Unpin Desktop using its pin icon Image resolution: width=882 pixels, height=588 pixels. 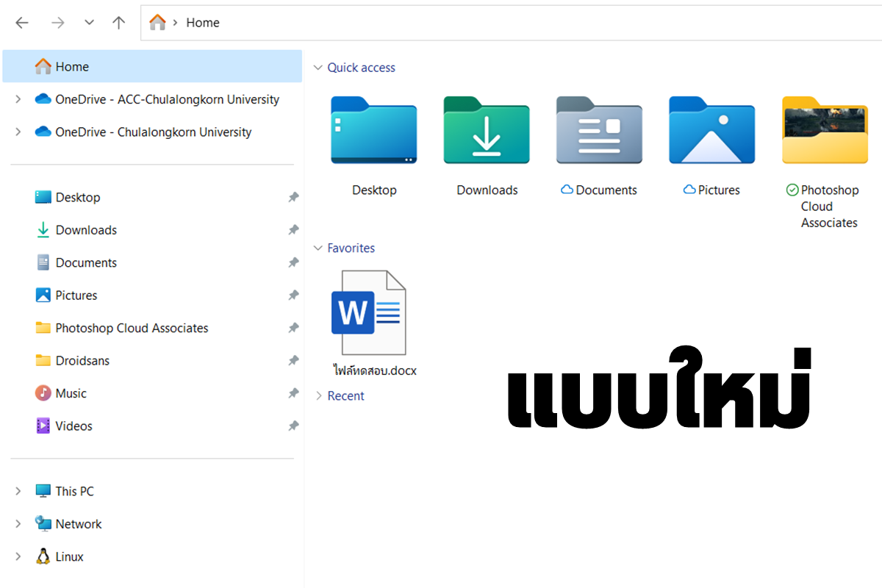click(293, 197)
